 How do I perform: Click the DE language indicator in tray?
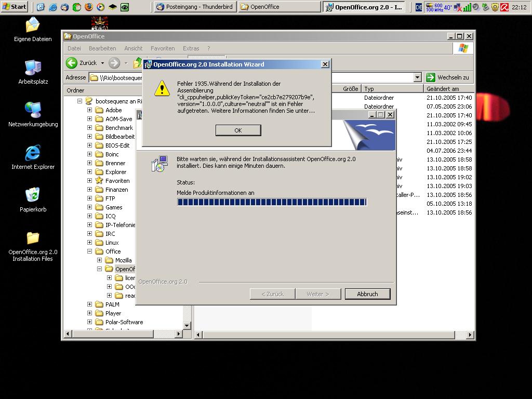click(x=419, y=7)
